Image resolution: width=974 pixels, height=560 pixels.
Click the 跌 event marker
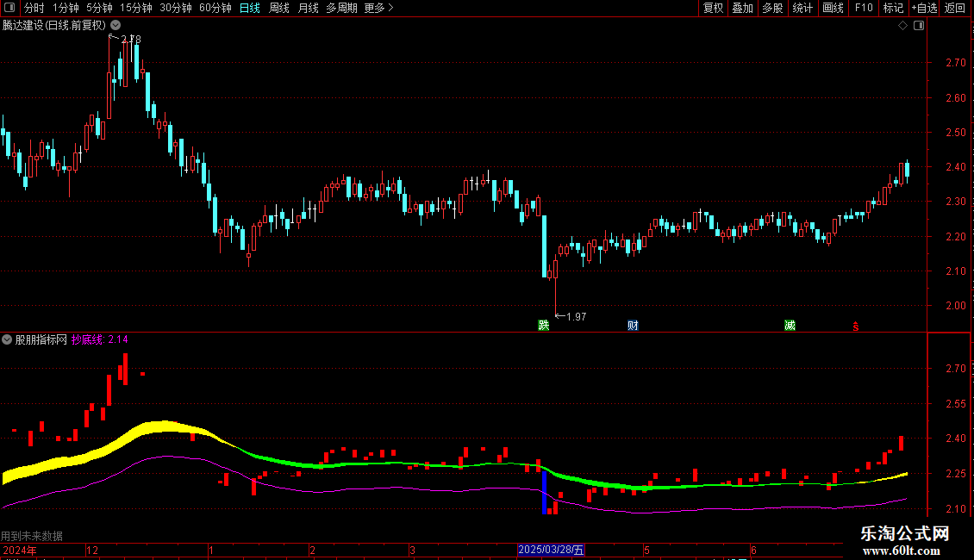click(x=544, y=326)
